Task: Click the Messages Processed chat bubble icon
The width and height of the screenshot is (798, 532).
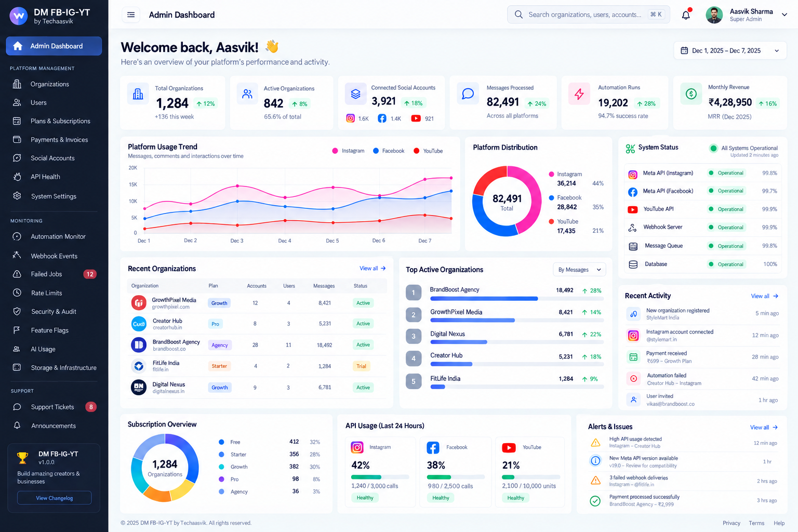Action: (x=468, y=94)
